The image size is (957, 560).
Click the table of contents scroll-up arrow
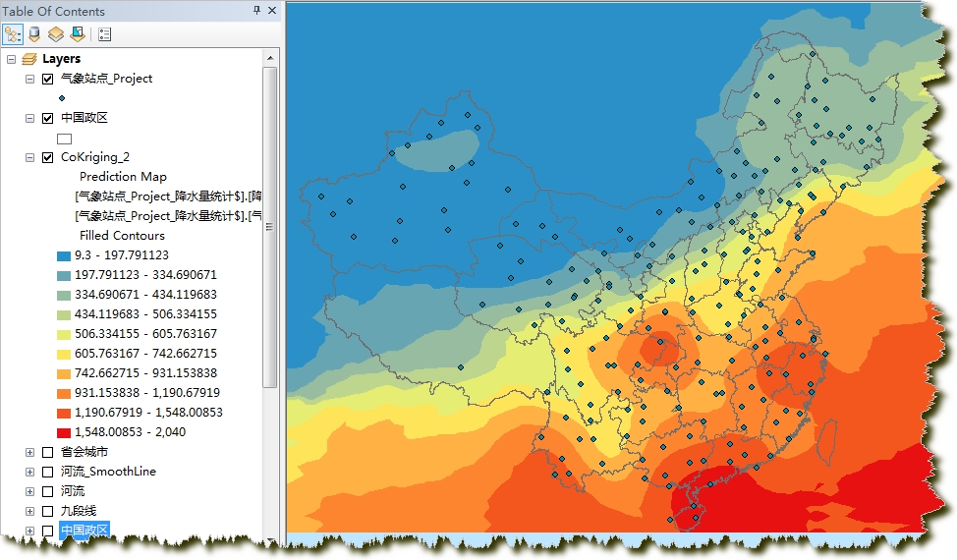coord(270,58)
